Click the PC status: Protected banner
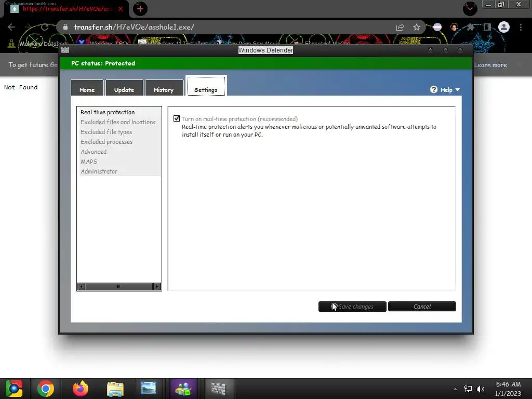The height and width of the screenshot is (399, 532). click(265, 63)
